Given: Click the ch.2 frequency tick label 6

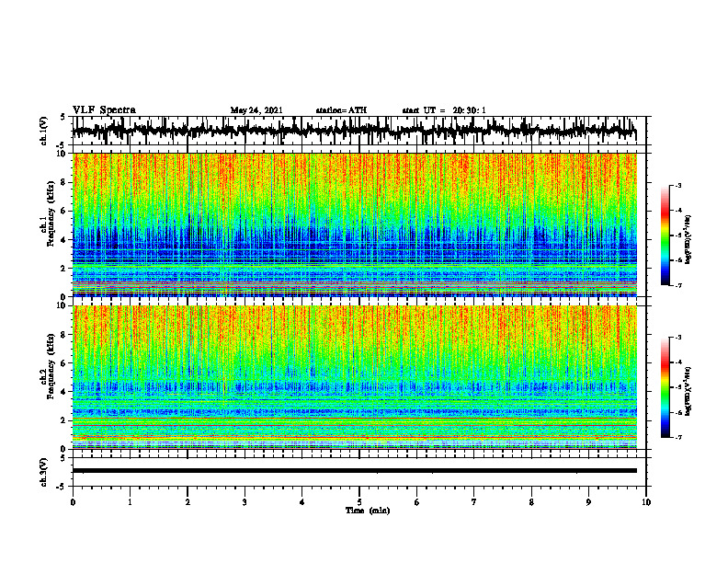Looking at the screenshot, I should 63,363.
